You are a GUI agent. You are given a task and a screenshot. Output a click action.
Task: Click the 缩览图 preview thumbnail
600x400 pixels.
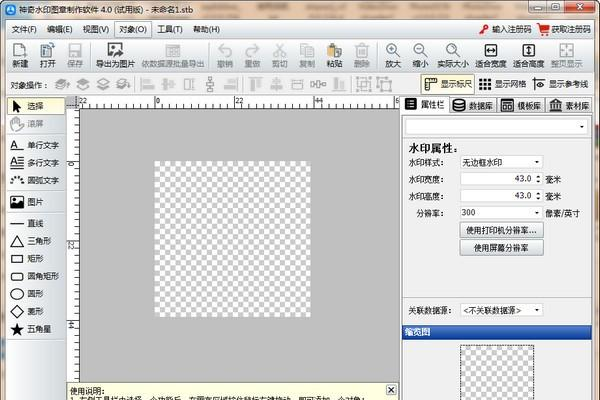497,372
